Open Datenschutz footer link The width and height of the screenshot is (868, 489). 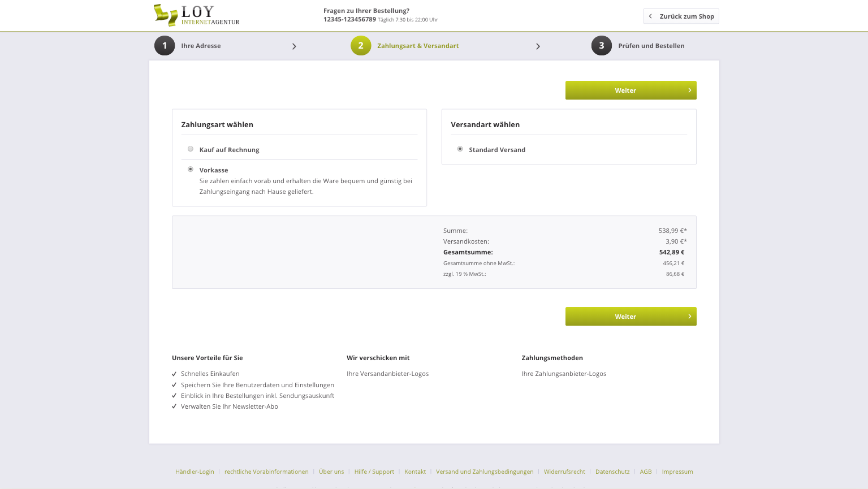(x=612, y=471)
